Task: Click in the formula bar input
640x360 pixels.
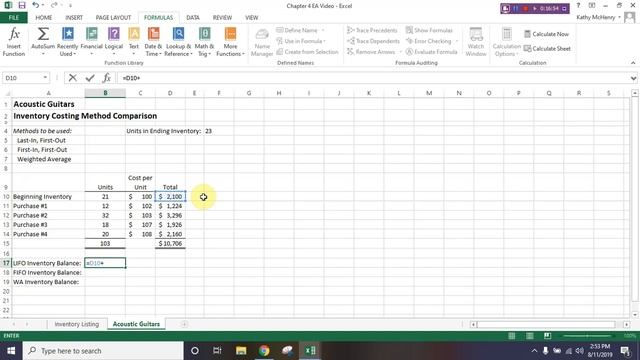Action: (373, 78)
